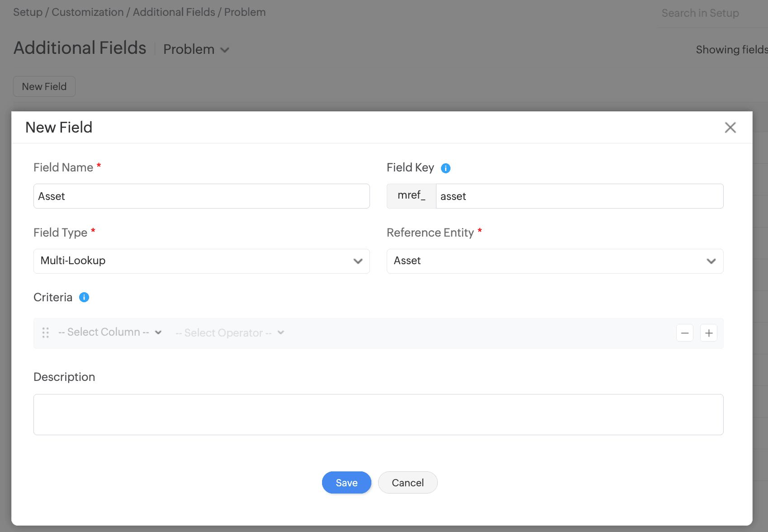Image resolution: width=768 pixels, height=532 pixels.
Task: Click into the Description text area
Action: 378,414
